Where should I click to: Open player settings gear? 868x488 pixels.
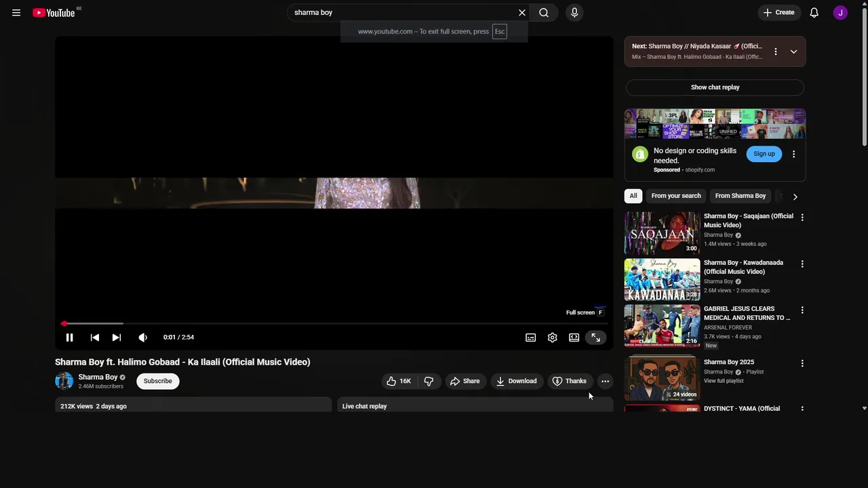pyautogui.click(x=553, y=338)
